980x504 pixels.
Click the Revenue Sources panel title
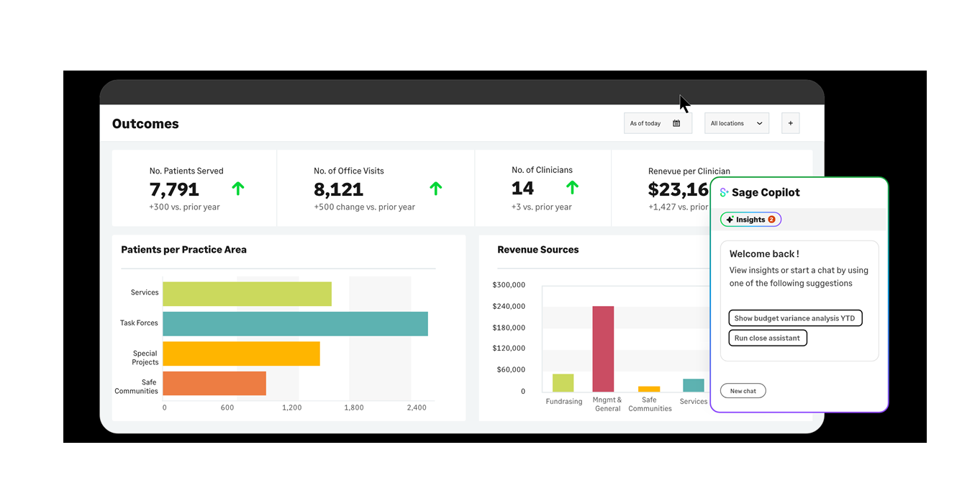tap(538, 249)
